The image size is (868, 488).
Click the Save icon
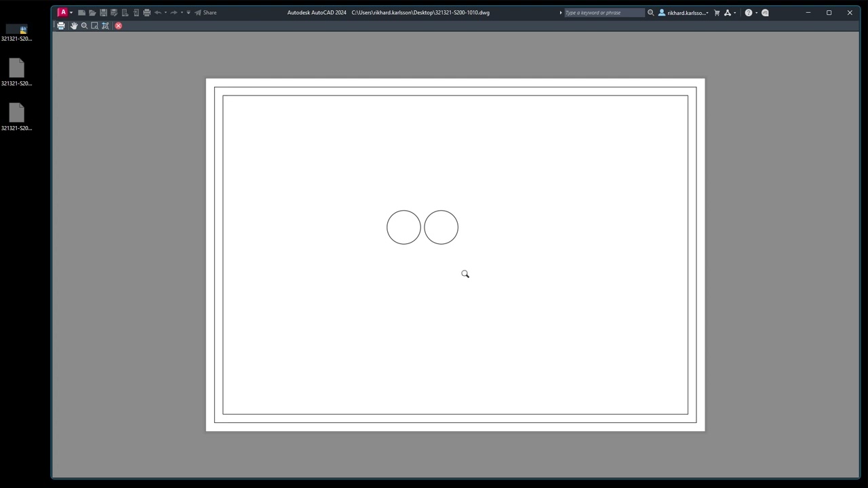[103, 12]
